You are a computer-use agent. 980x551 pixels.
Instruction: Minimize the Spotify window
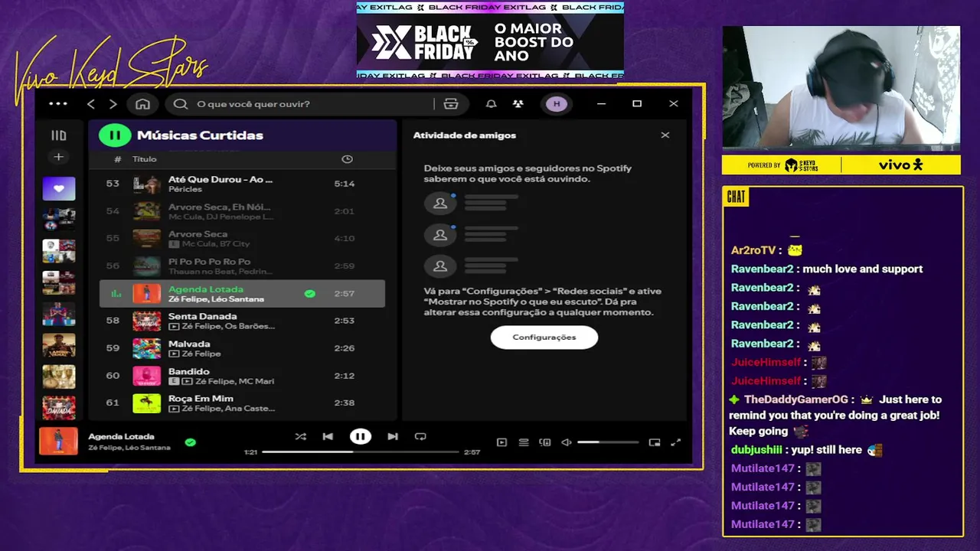[601, 104]
